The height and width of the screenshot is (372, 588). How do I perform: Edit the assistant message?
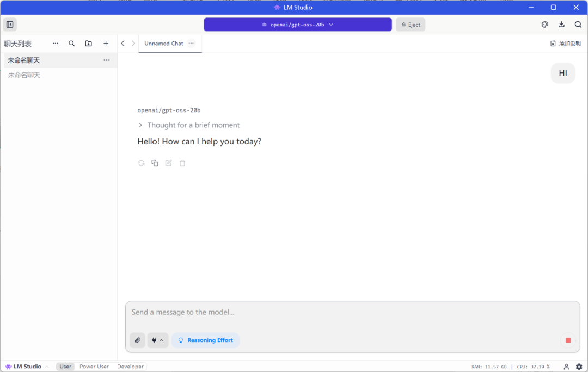168,163
